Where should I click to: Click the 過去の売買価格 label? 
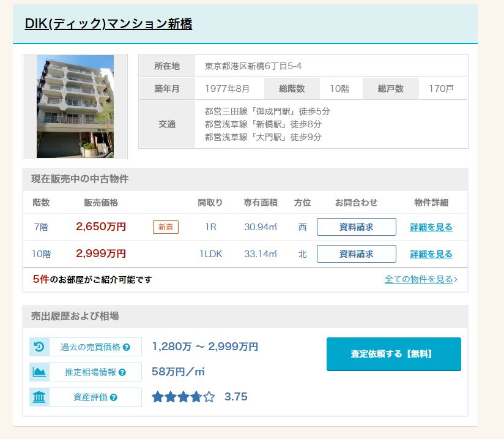point(91,347)
